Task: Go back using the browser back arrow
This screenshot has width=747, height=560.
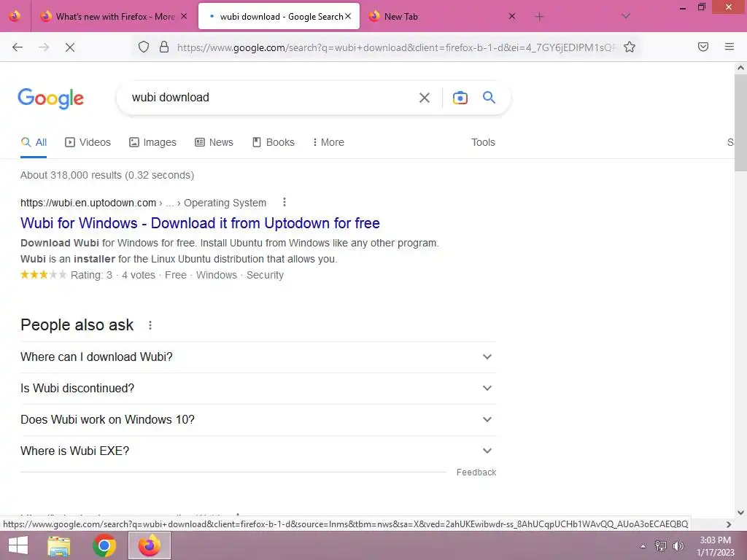Action: [x=18, y=47]
